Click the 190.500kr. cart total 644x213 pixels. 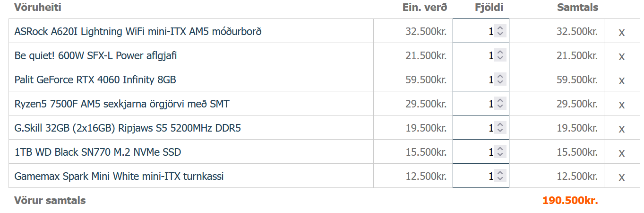570,200
